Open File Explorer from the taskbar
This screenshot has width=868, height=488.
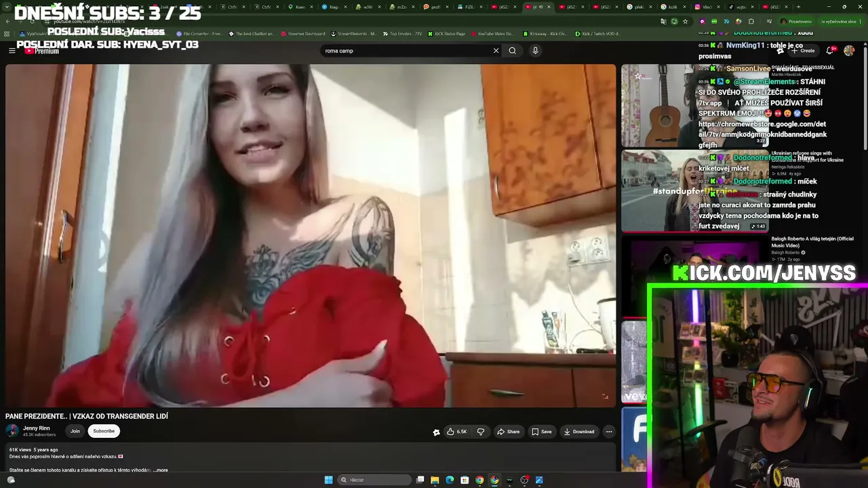[435, 480]
